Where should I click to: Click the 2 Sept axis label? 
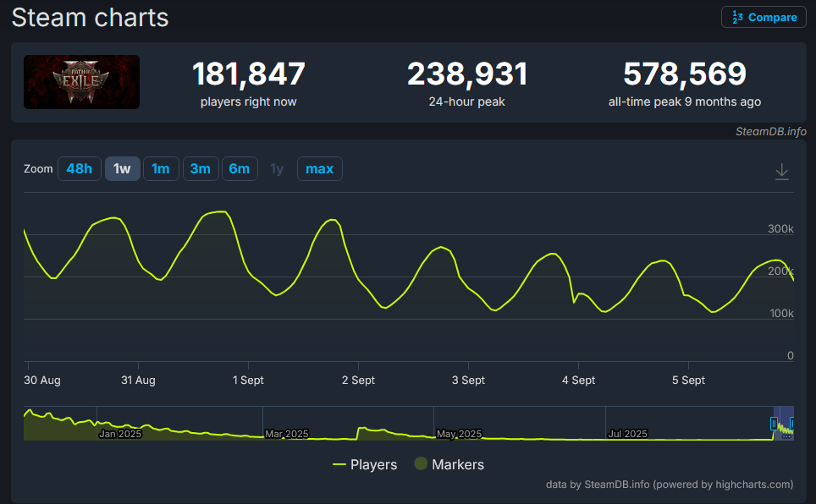[358, 381]
